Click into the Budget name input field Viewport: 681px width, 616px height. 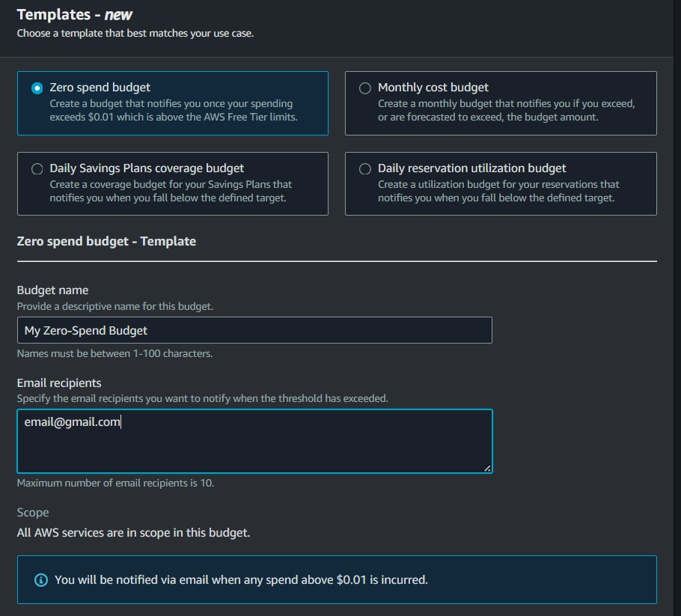(x=254, y=330)
